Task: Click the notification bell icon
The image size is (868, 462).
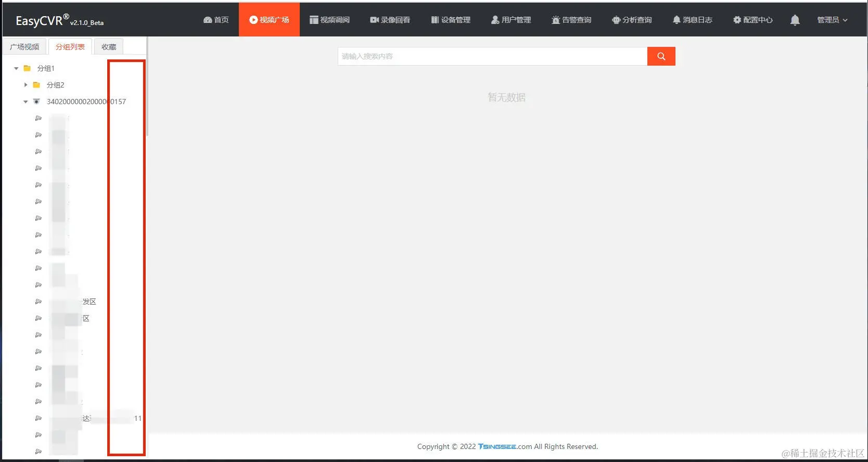Action: pyautogui.click(x=795, y=20)
